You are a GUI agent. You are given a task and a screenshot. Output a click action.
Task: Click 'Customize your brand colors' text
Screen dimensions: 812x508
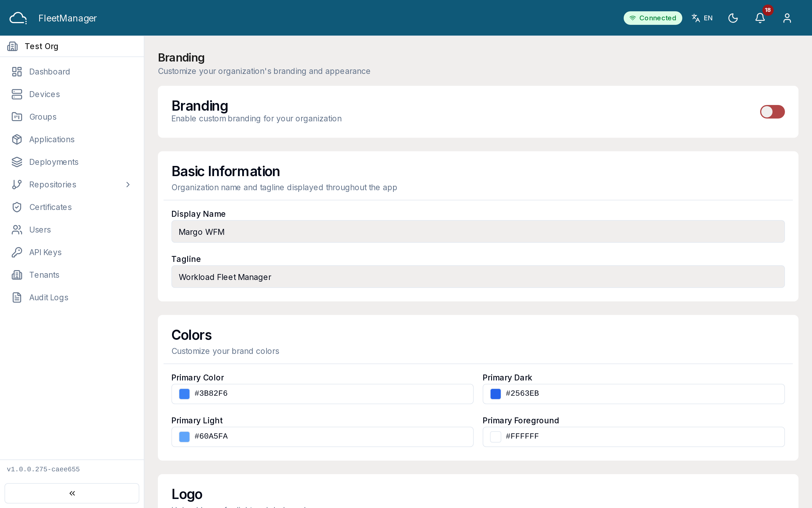[225, 351]
